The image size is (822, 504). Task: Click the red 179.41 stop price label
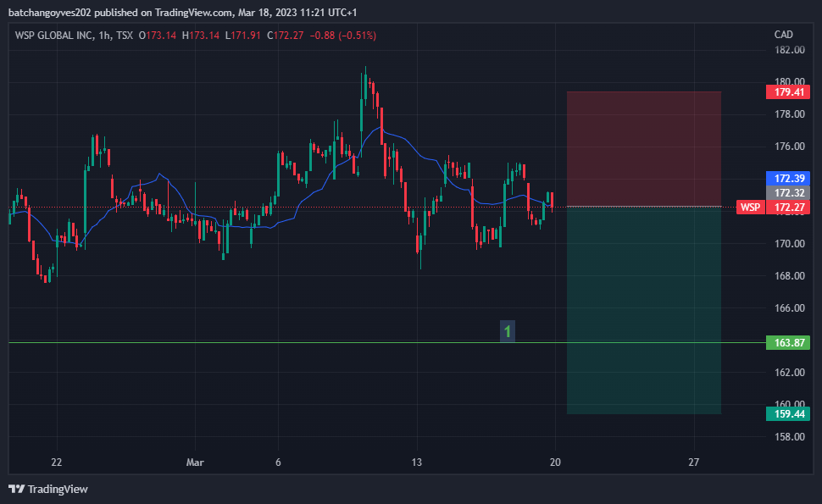tap(788, 92)
